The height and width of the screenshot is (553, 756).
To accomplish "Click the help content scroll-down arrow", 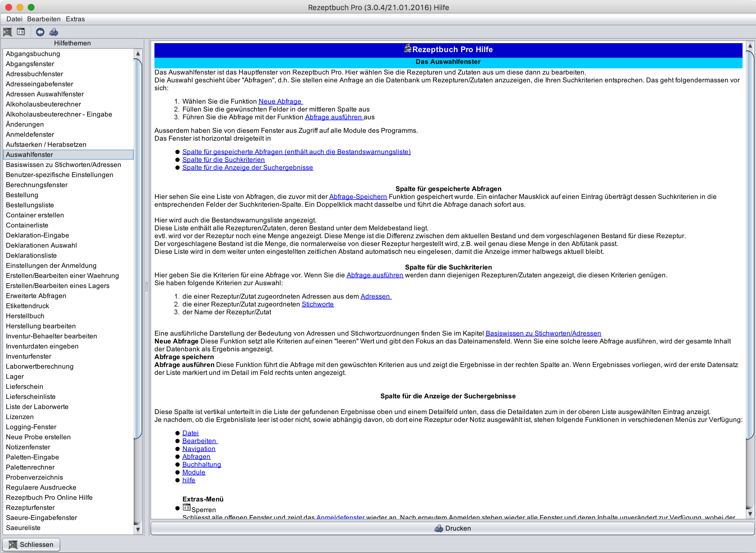I will pos(750,514).
